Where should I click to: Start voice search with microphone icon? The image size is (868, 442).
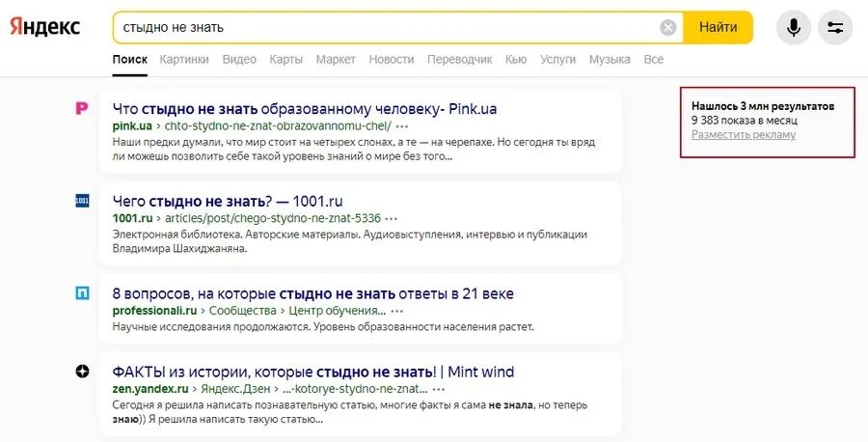(794, 27)
